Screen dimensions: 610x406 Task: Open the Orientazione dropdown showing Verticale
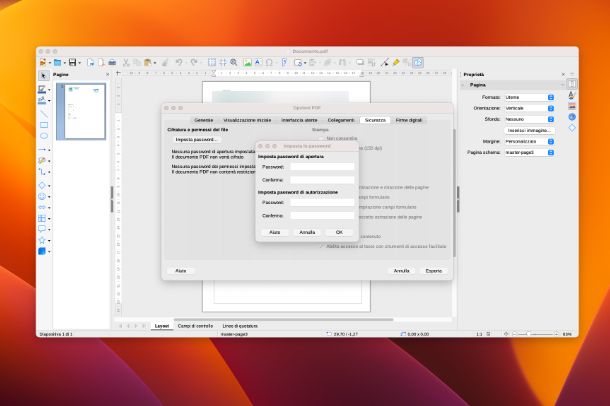[529, 108]
